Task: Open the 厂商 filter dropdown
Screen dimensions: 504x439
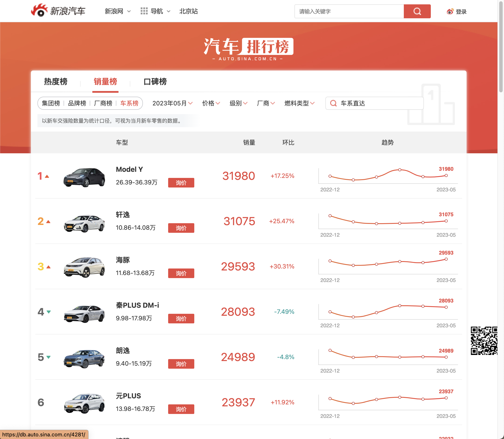Action: pos(266,103)
